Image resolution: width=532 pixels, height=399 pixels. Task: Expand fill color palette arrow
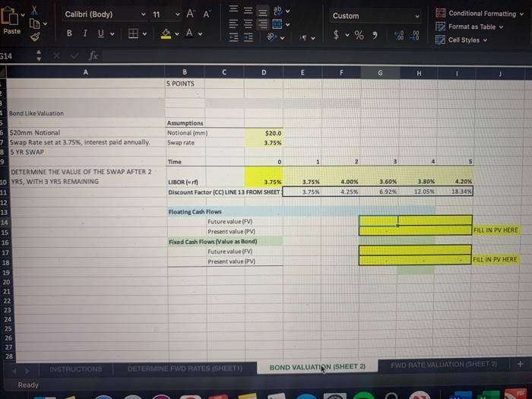coord(177,34)
